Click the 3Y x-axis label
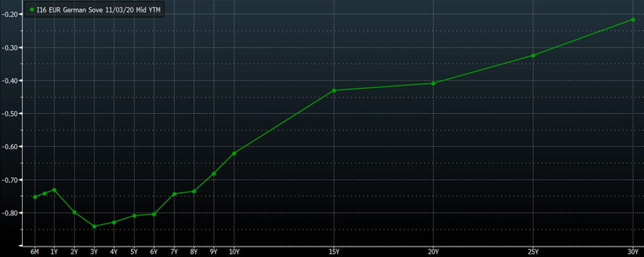The height and width of the screenshot is (257, 644). point(94,251)
